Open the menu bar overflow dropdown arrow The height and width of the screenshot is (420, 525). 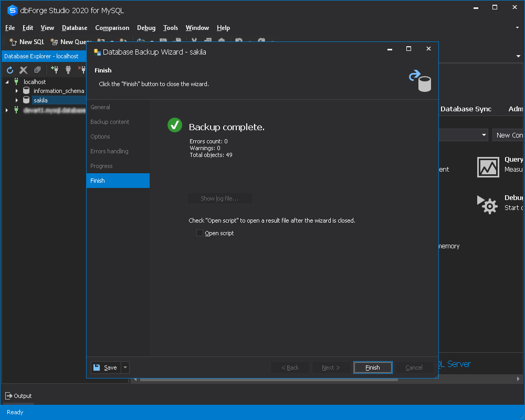click(517, 28)
